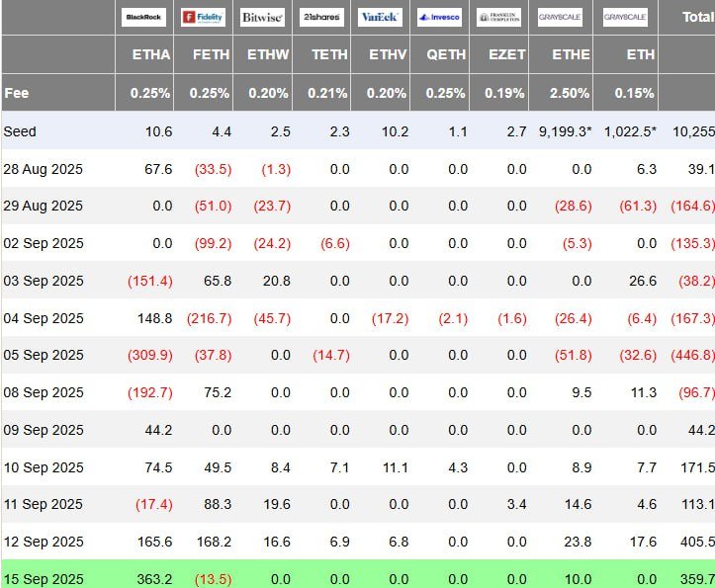This screenshot has height=588, width=715.
Task: Select the QETH ticker header
Action: pos(446,54)
